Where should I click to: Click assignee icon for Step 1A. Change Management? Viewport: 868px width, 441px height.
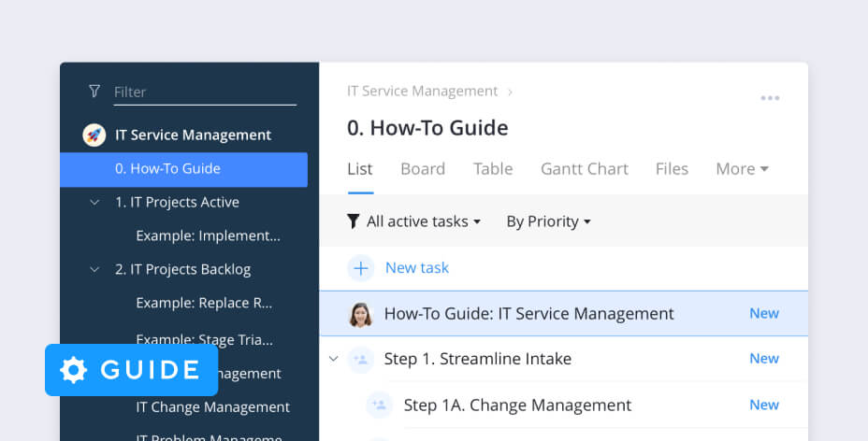click(x=379, y=405)
